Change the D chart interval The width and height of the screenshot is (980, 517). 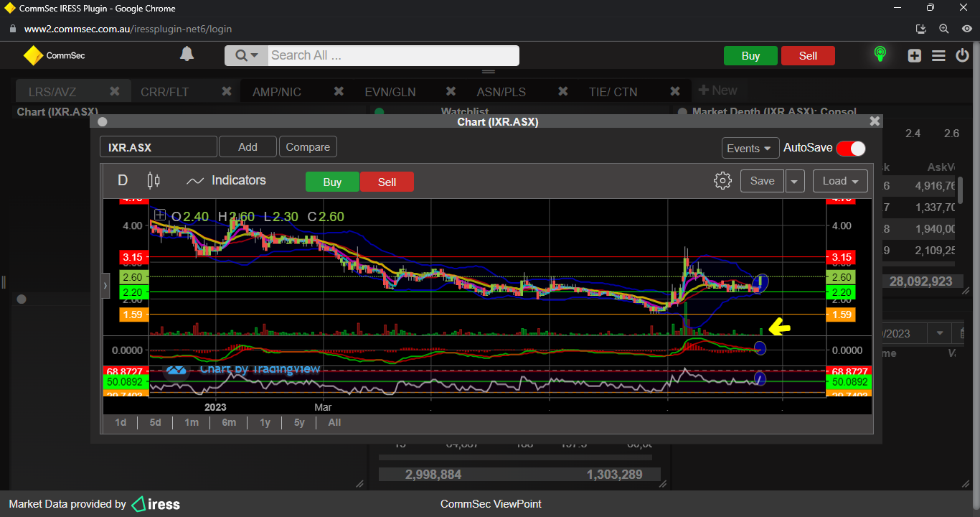(x=123, y=181)
